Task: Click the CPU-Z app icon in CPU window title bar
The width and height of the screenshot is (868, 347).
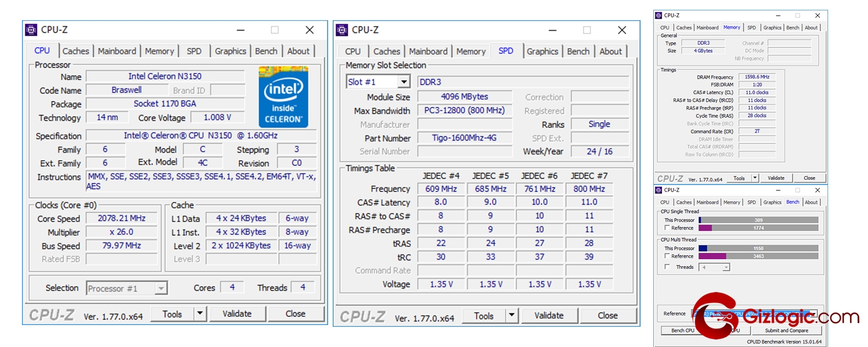Action: tap(31, 29)
